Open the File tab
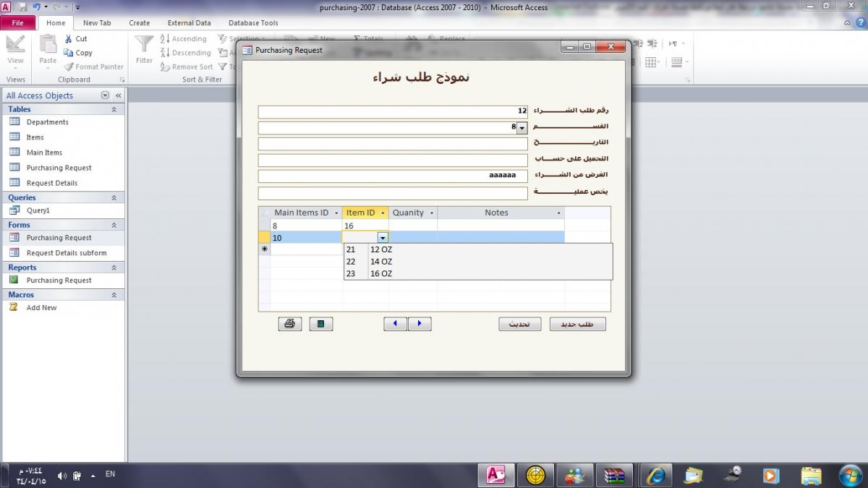 [x=18, y=22]
